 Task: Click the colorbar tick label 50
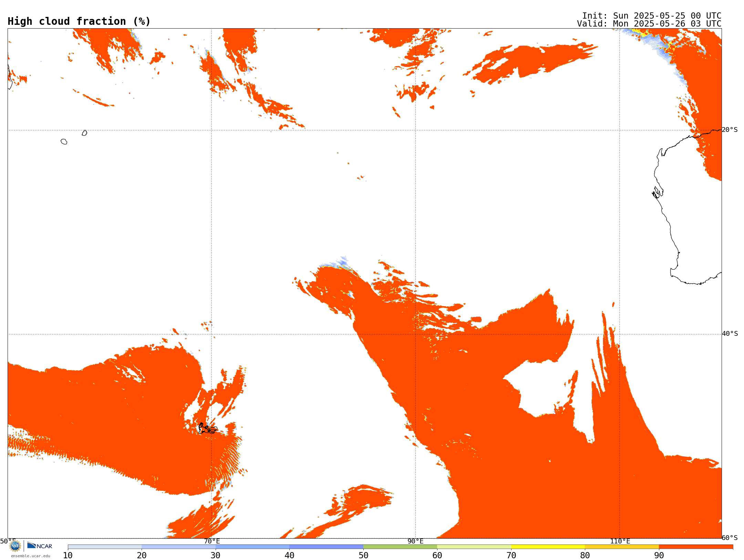coord(363,556)
